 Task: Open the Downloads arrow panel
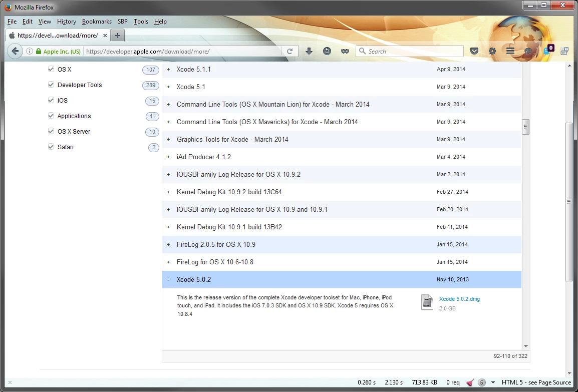point(309,51)
